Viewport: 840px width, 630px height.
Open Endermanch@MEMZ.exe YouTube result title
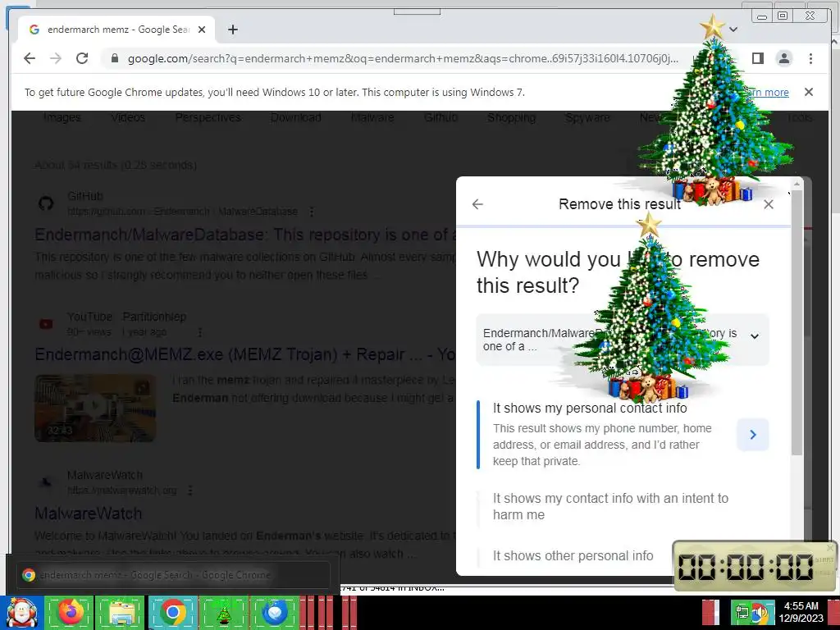(x=245, y=354)
